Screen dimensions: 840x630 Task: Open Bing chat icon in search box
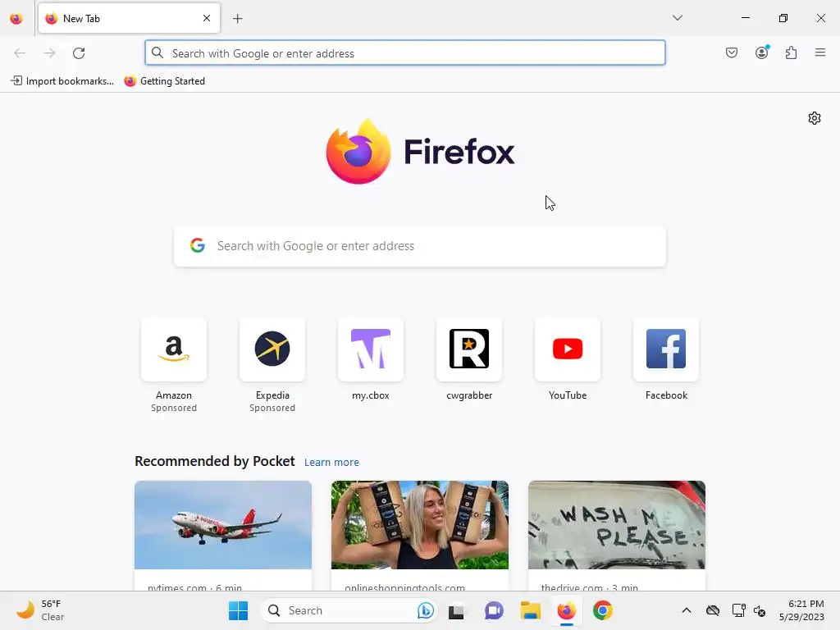pos(426,610)
